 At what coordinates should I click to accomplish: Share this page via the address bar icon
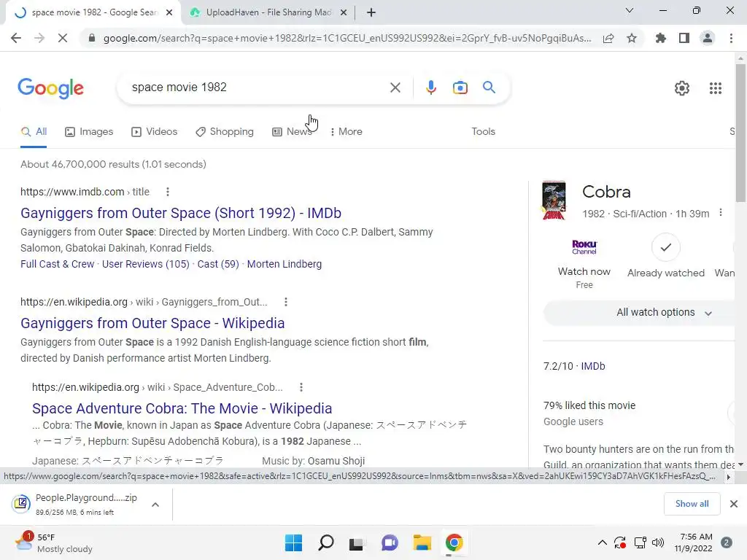(x=608, y=38)
